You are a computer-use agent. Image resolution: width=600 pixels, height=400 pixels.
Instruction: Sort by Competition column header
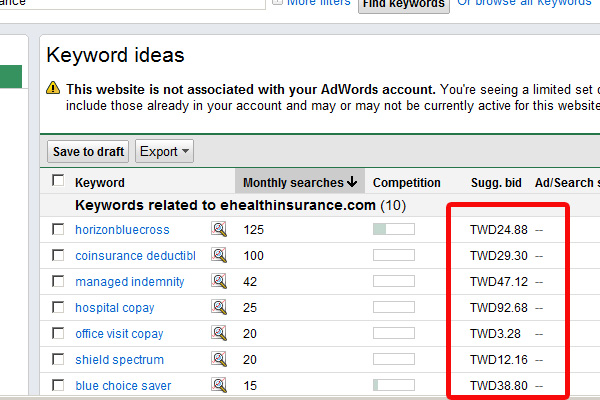(407, 183)
